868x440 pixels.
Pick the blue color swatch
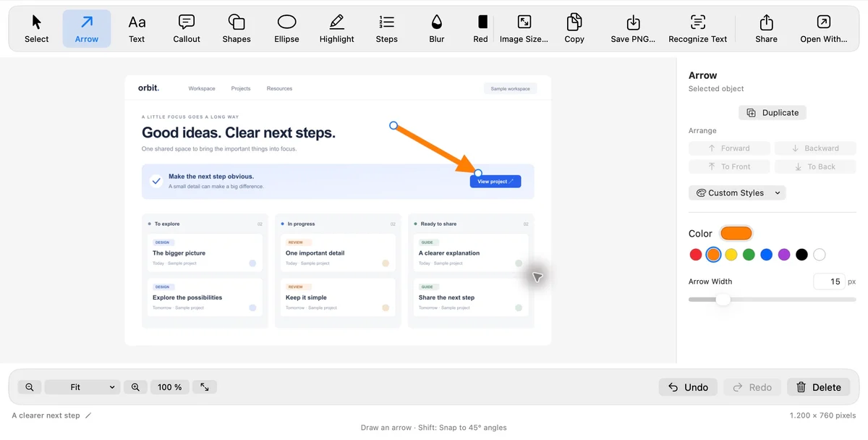tap(767, 255)
